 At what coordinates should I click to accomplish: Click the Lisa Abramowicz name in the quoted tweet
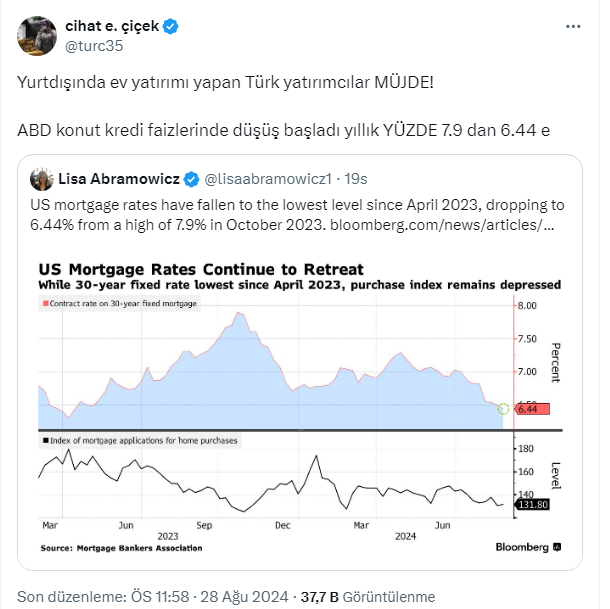coord(118,180)
